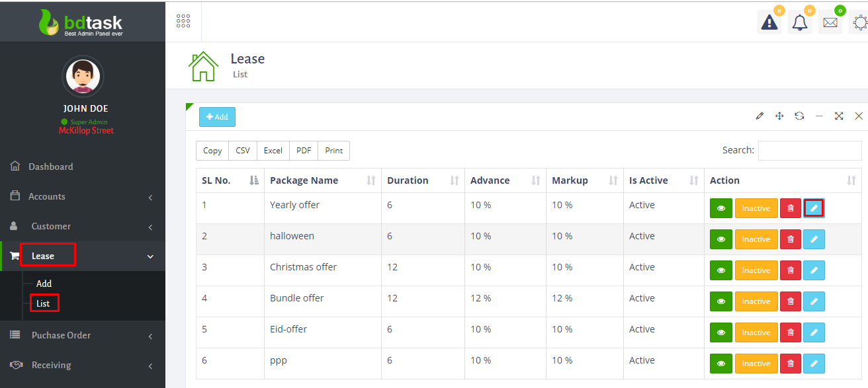Click the Search input field
The image size is (868, 388).
click(809, 151)
